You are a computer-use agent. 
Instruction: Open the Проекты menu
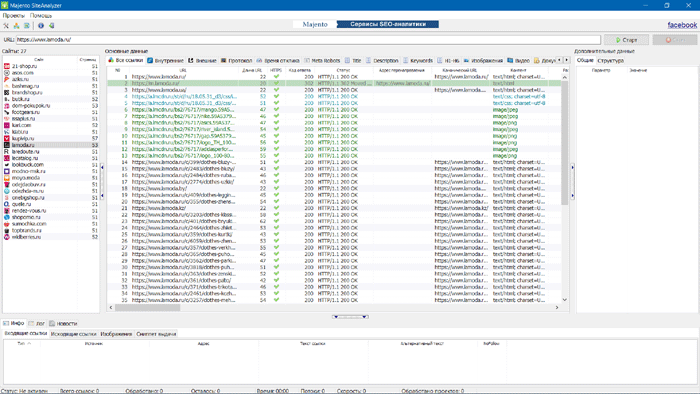(13, 16)
